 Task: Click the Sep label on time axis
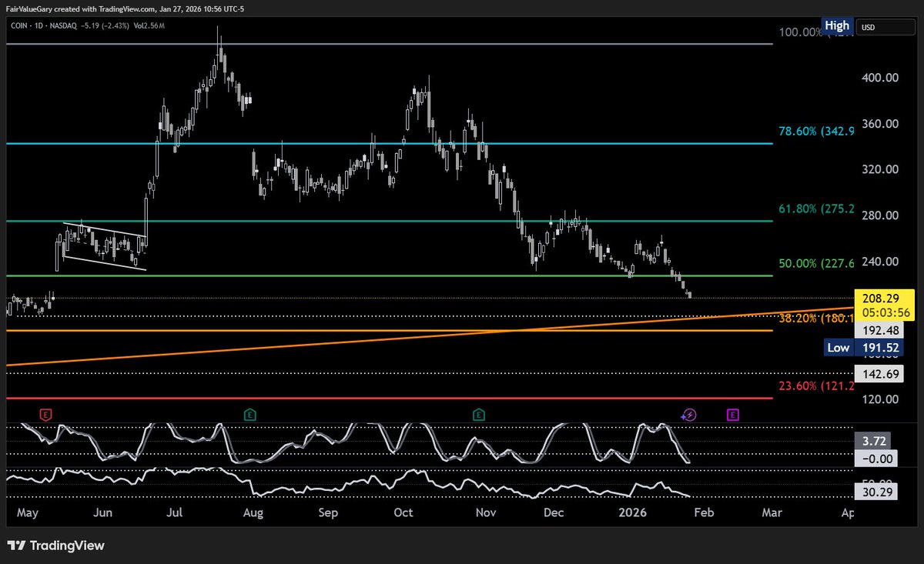(x=327, y=512)
